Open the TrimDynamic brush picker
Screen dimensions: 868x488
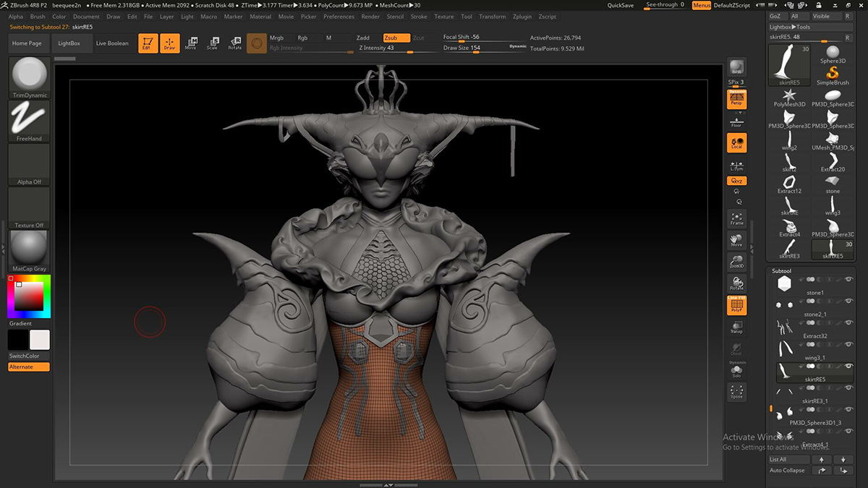pos(30,75)
